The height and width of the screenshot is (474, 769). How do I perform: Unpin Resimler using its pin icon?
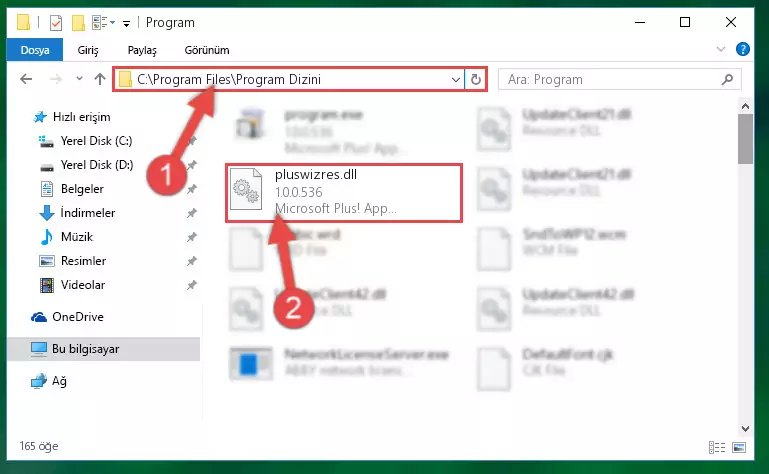[x=192, y=261]
